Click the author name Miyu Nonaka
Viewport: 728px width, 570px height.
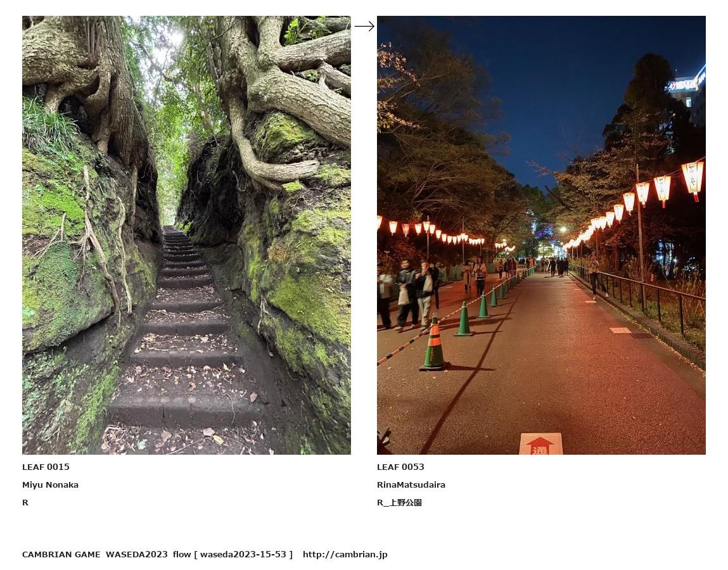pyautogui.click(x=50, y=484)
